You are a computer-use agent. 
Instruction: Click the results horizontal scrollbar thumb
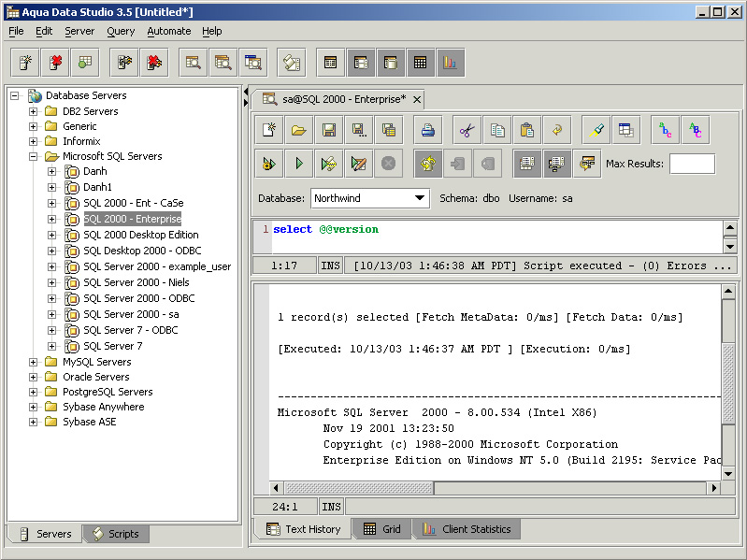pyautogui.click(x=359, y=488)
